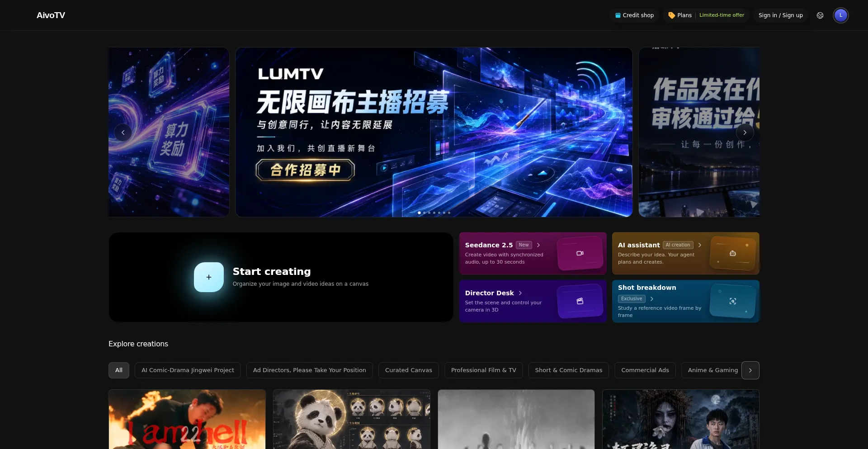868x449 pixels.
Task: Go to the AivoTV home logo
Action: click(x=51, y=15)
